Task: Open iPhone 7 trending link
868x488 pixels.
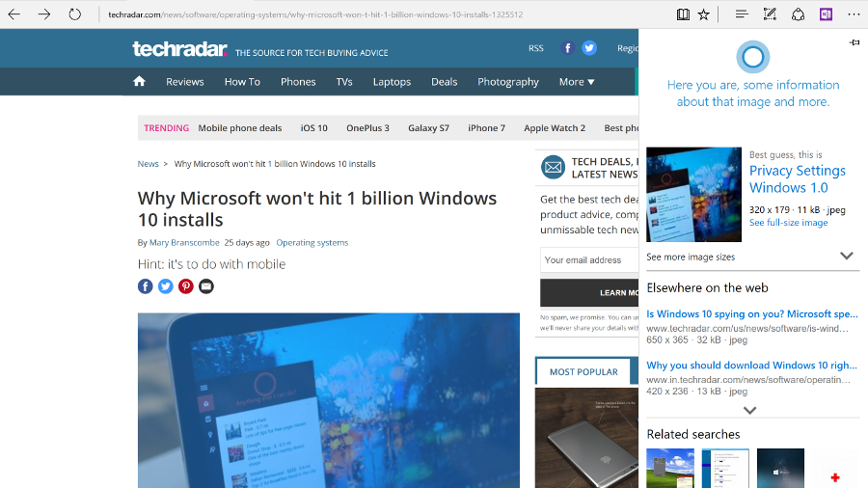Action: tap(487, 128)
